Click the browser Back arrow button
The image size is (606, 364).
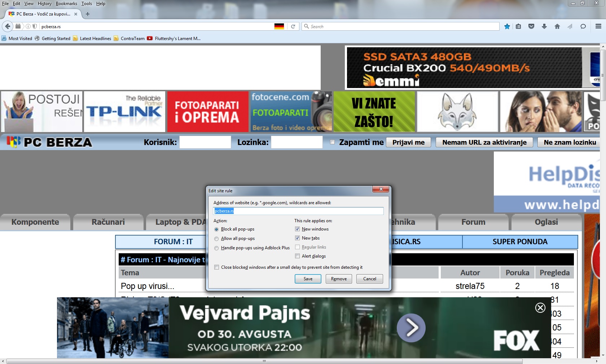(8, 26)
